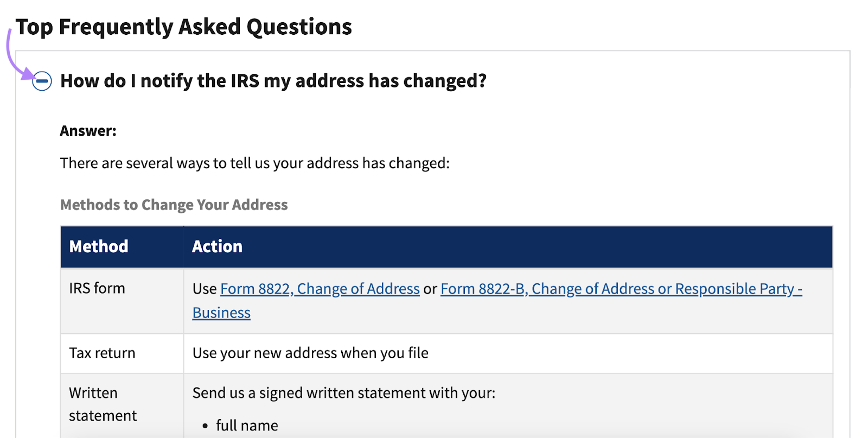
Task: Open the Form 8822, Change of Address link
Action: [320, 289]
